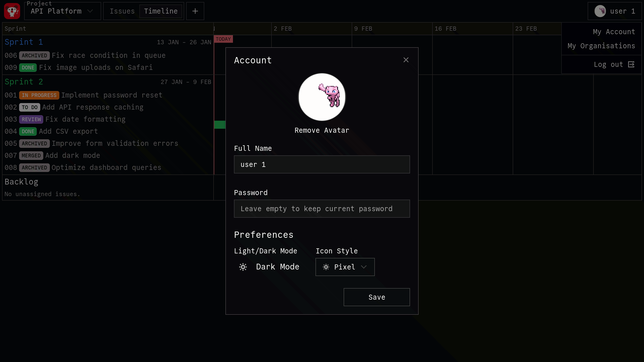Click the user 1 avatar in the top bar
Screen dimensions: 644x362
[x=600, y=11]
